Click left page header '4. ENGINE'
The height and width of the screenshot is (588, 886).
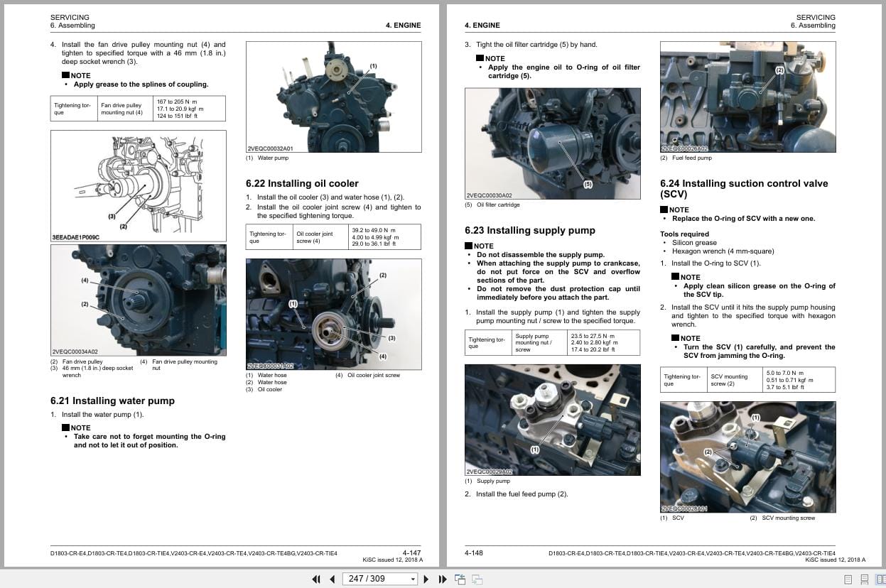click(x=404, y=26)
